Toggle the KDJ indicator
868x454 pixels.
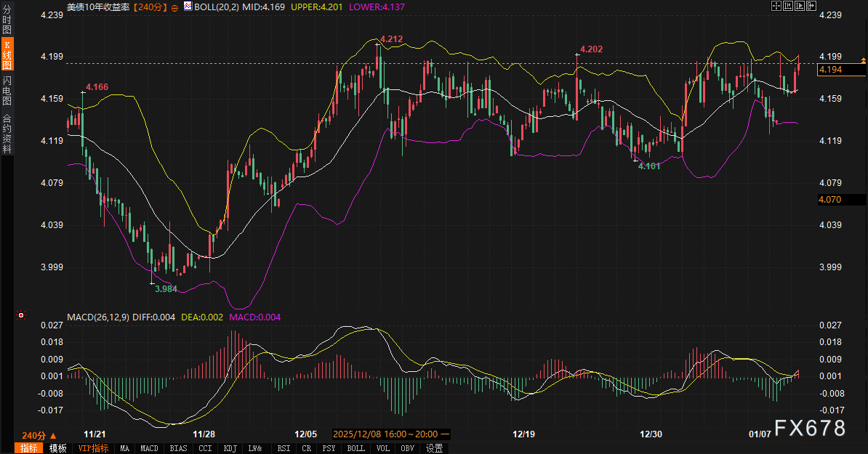pos(230,448)
